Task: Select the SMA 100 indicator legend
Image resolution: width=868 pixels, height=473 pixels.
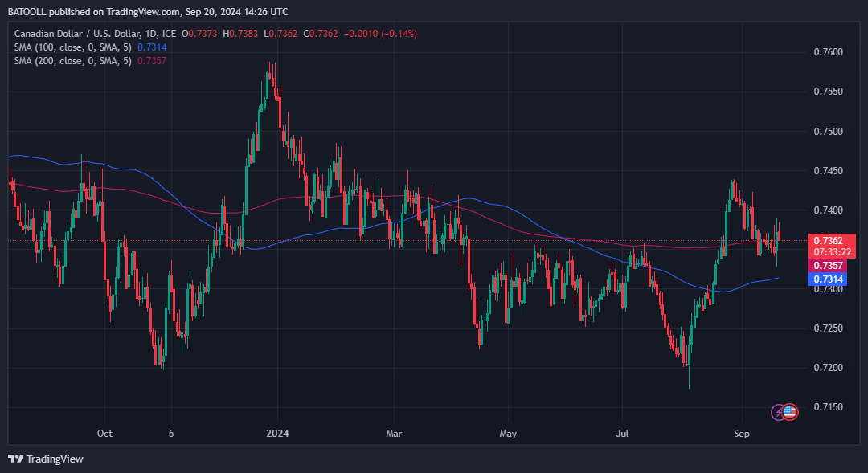Action: [x=90, y=47]
